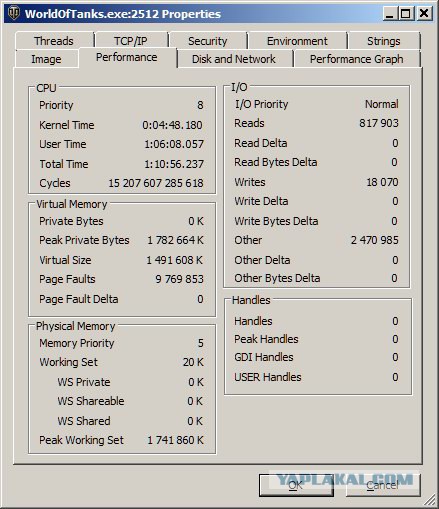Viewport: 439px width, 509px height.
Task: Minimize the Properties window
Action: 389,14
